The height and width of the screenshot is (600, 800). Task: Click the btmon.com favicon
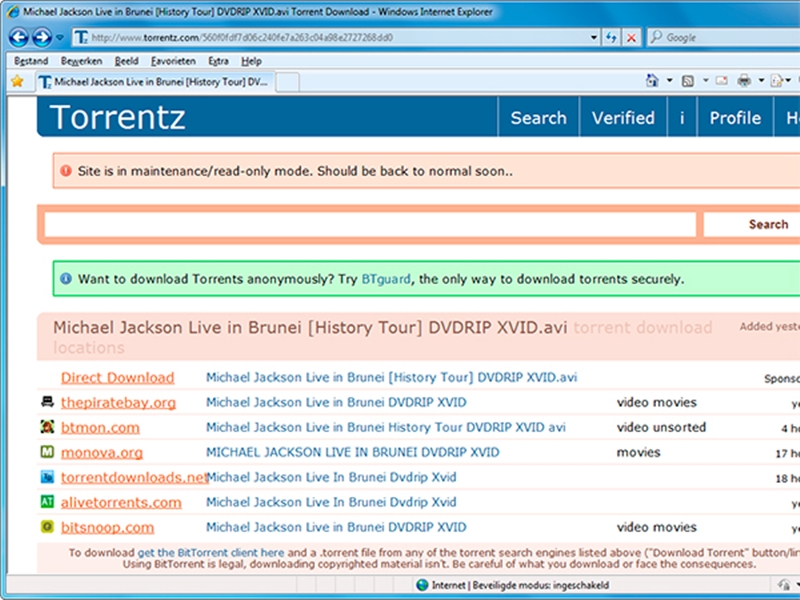(x=47, y=427)
